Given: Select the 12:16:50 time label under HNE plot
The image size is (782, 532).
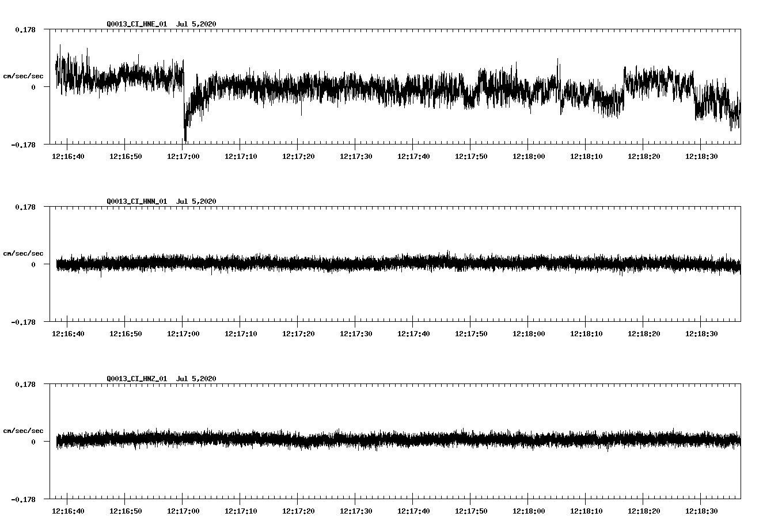Looking at the screenshot, I should pos(126,157).
